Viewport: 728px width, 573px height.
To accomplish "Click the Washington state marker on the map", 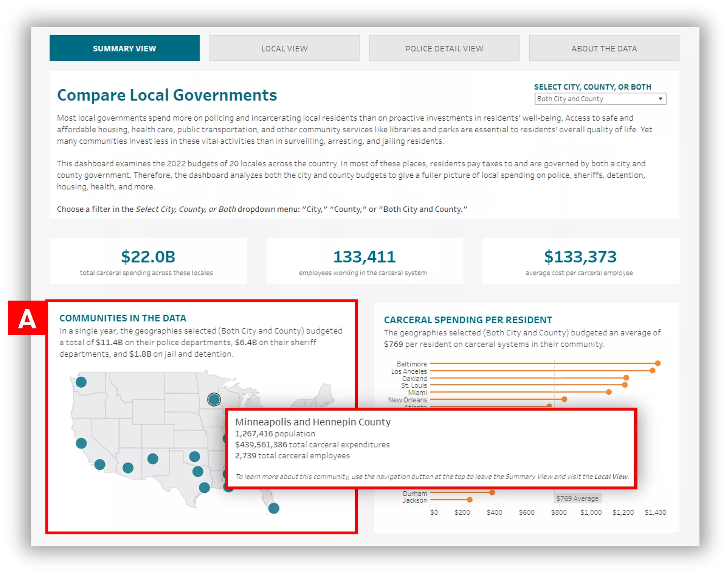I will click(81, 382).
